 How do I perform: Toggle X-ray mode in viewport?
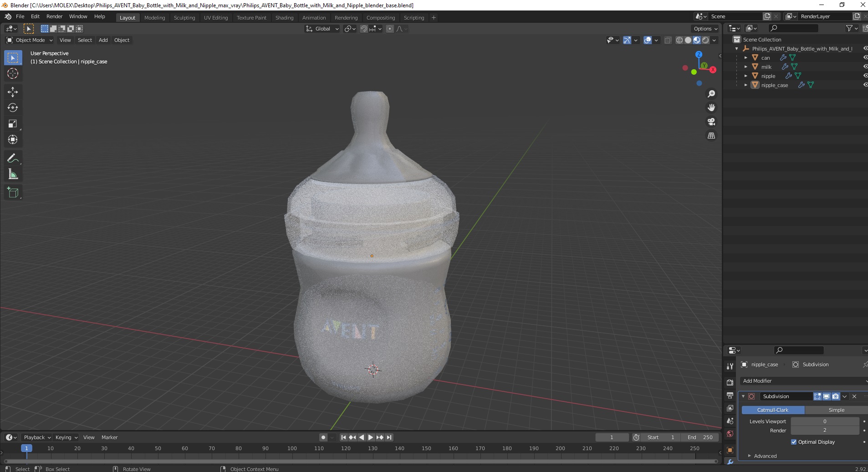point(668,40)
